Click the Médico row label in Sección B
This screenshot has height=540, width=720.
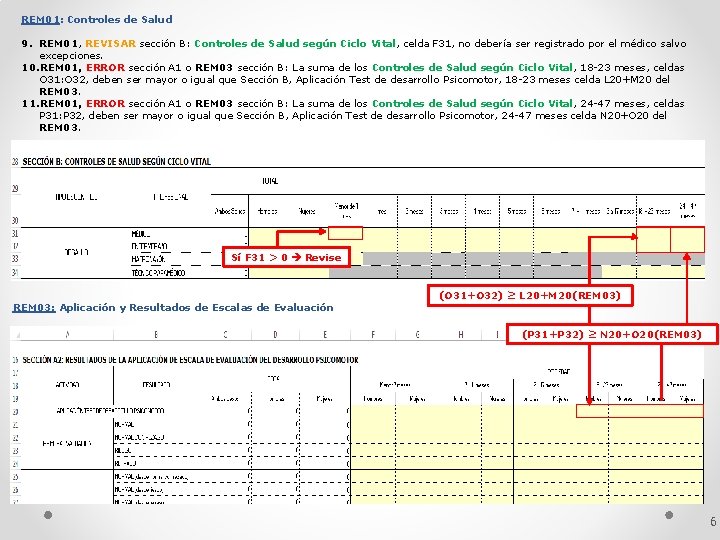point(141,234)
